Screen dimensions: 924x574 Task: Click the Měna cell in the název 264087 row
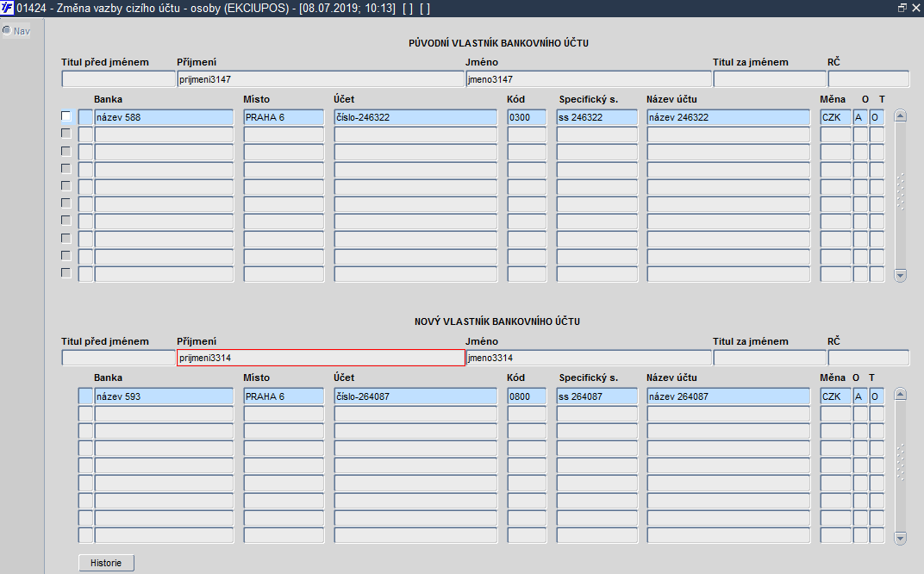(835, 396)
